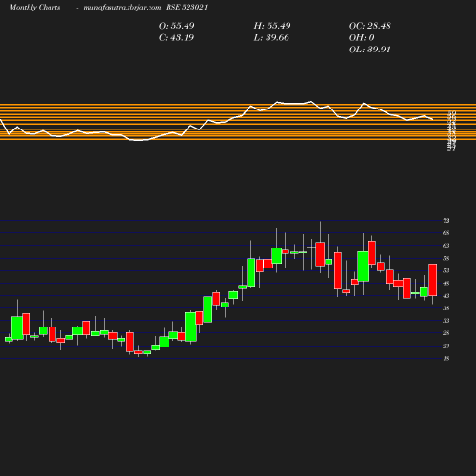Click the 28 price axis label
The width and height of the screenshot is (476, 476).
[446, 333]
